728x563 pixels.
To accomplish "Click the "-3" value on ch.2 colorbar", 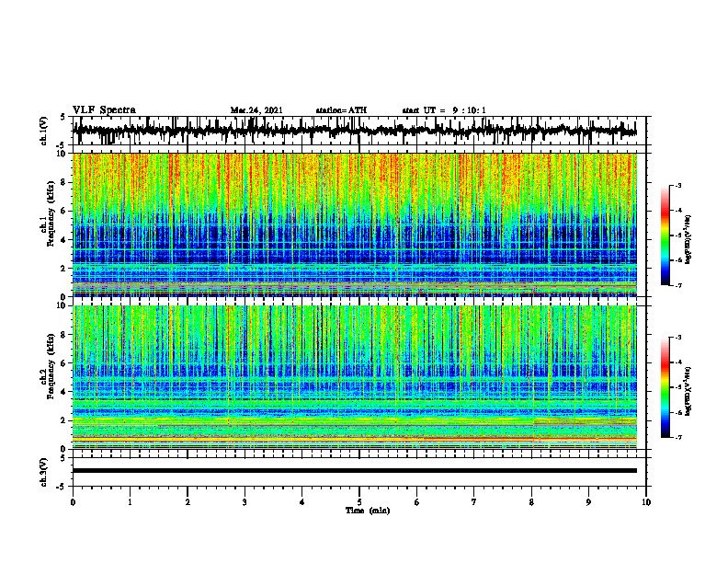I will pyautogui.click(x=678, y=338).
